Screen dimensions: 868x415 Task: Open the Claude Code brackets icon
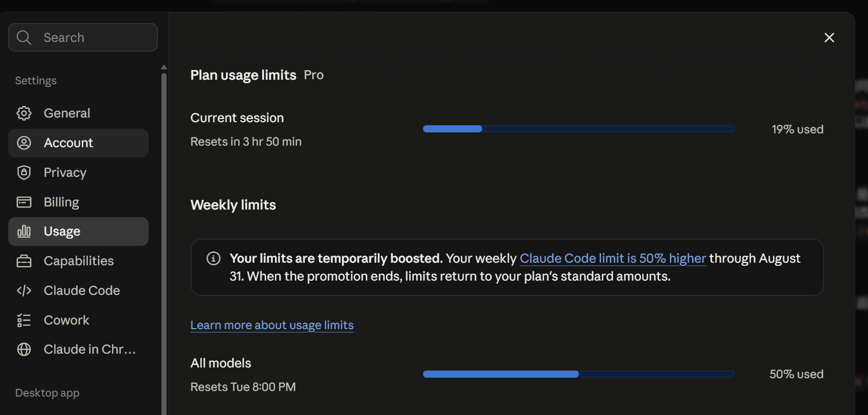[x=24, y=290]
